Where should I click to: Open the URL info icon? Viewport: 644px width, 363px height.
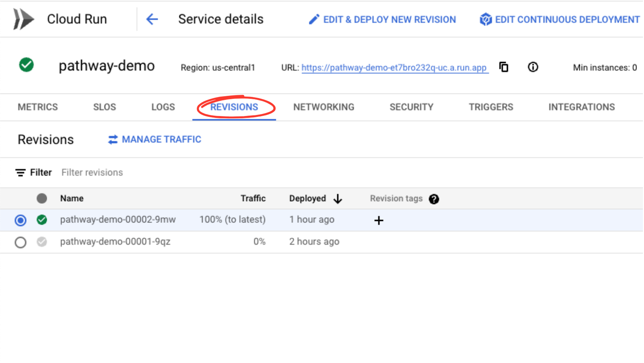[533, 67]
